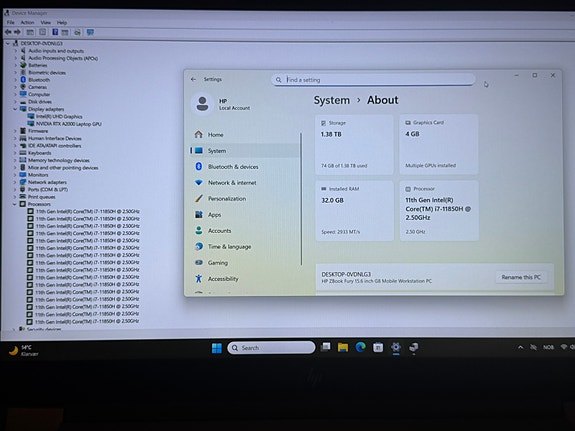Select NVIDIA RTX A2000 Laptop GPU
The width and height of the screenshot is (575, 431).
(x=69, y=124)
